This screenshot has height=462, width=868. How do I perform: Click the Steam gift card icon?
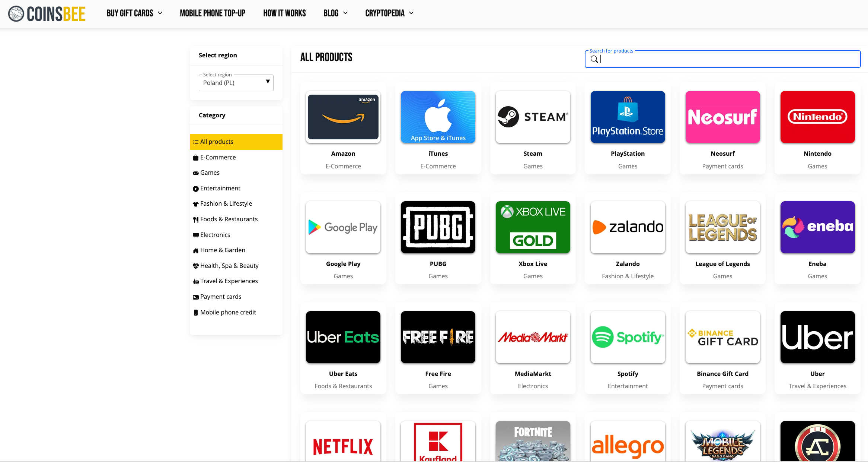(532, 117)
